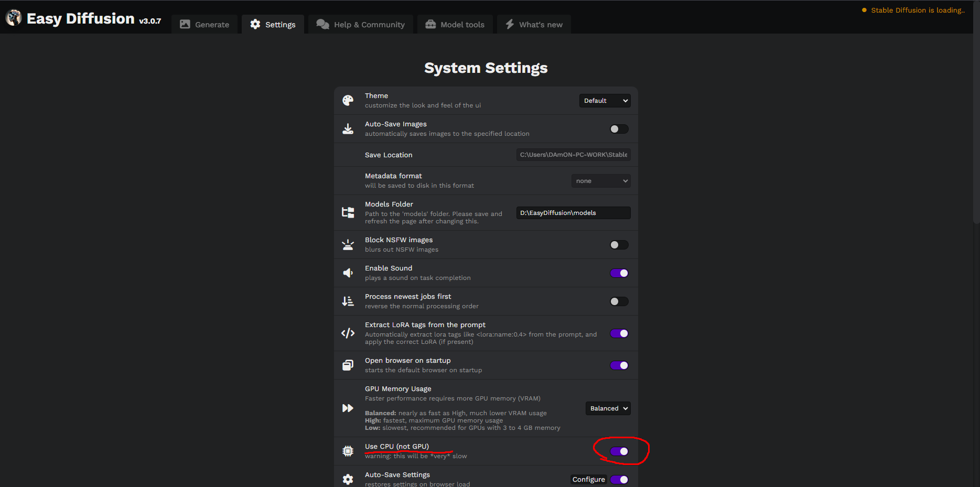Screen dimensions: 980x487
Task: Open the Theme dropdown
Action: pos(605,100)
